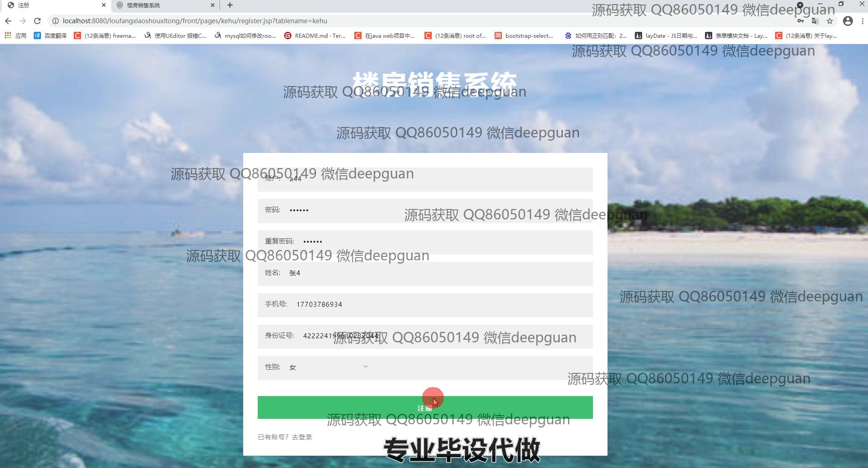Bookmark this page with the star icon
868x468 pixels.
pos(830,21)
